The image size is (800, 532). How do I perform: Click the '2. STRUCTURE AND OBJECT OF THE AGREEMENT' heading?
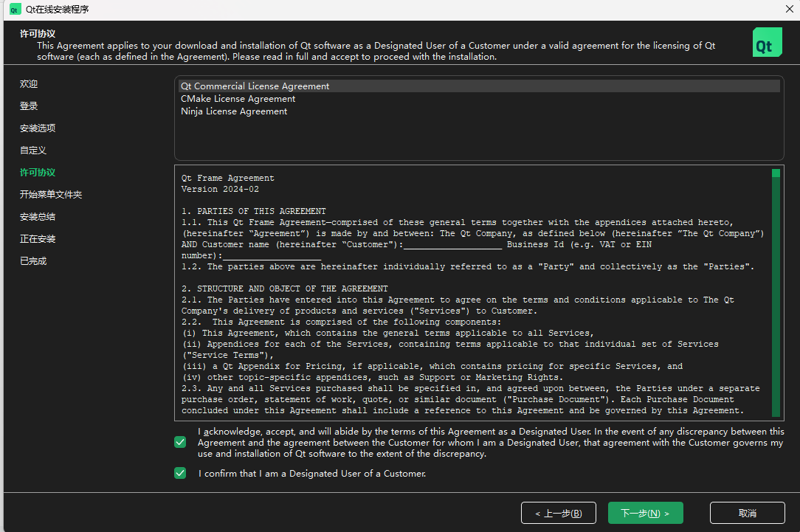(x=285, y=289)
